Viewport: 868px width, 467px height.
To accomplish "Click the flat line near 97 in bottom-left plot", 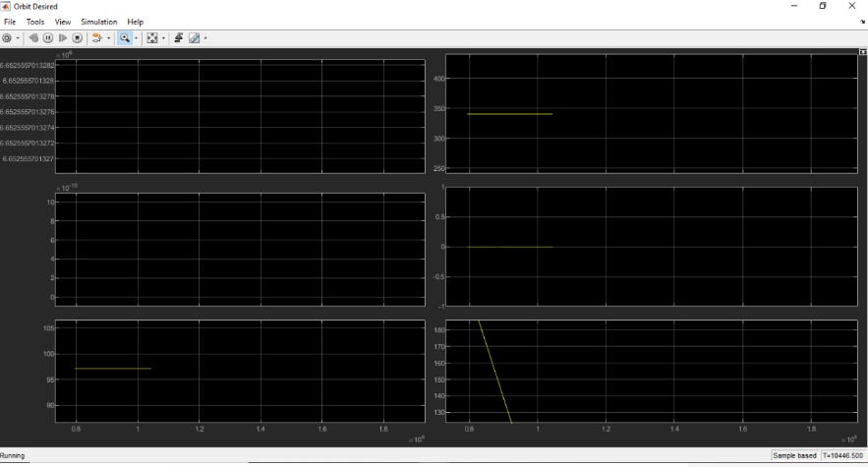I will (113, 369).
